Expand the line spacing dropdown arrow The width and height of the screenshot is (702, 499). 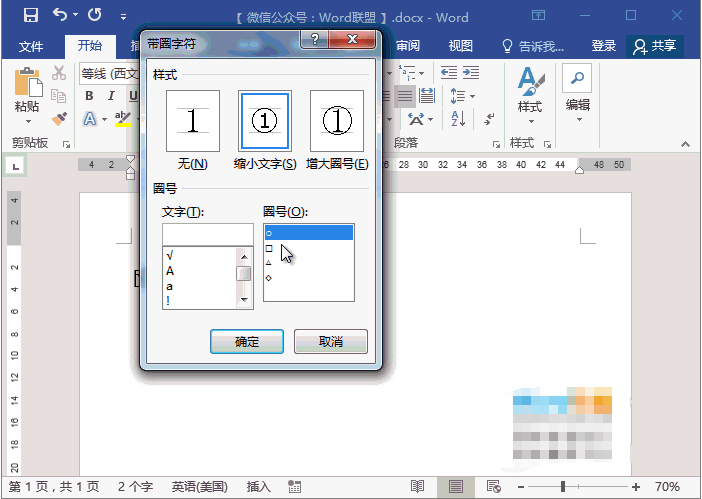click(x=472, y=96)
